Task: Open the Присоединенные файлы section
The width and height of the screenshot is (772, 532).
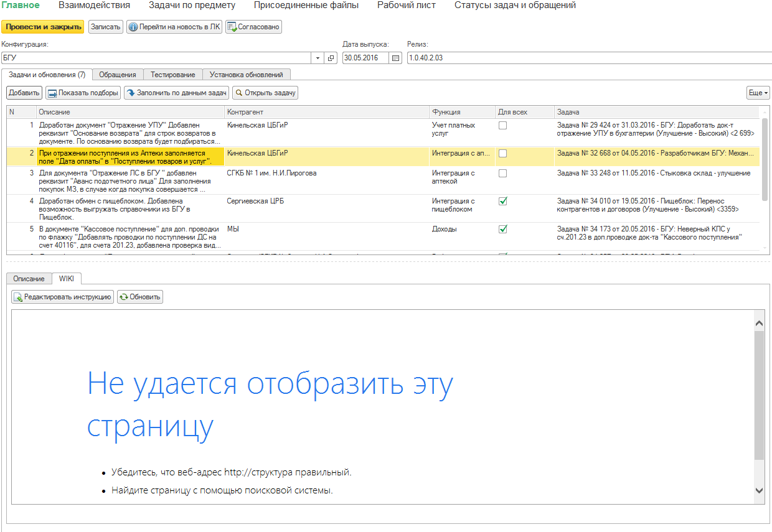Action: [306, 6]
